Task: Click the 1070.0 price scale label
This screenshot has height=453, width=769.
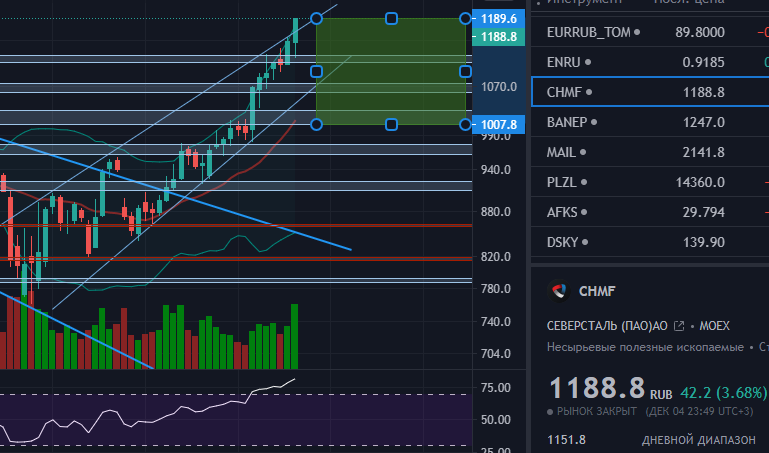Action: [x=499, y=87]
